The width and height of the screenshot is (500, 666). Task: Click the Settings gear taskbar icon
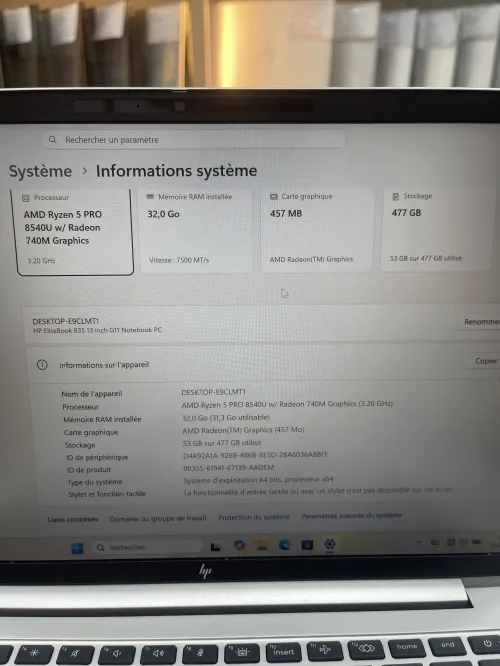point(330,544)
